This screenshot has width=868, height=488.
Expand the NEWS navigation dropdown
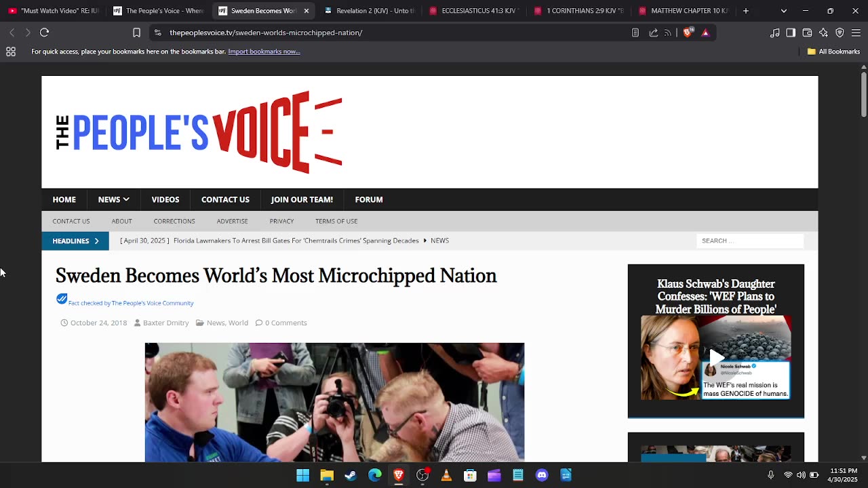point(113,199)
